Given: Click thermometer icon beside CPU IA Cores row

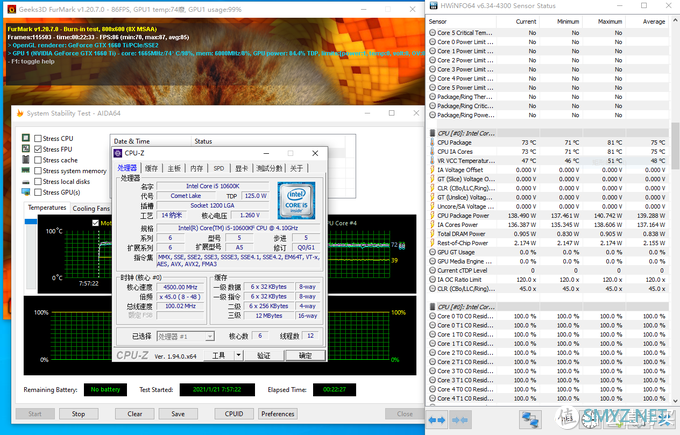Looking at the screenshot, I should pos(432,151).
